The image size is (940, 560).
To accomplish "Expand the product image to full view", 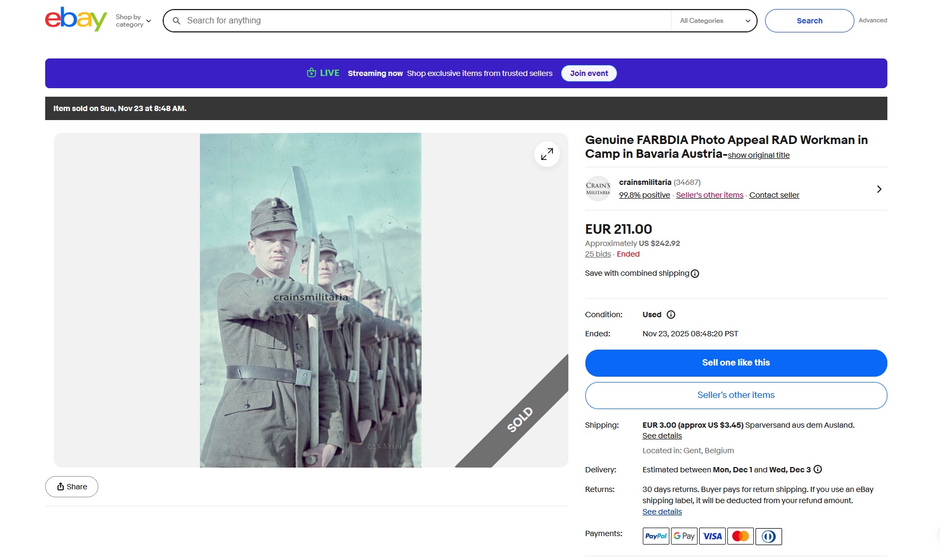I will click(x=547, y=154).
